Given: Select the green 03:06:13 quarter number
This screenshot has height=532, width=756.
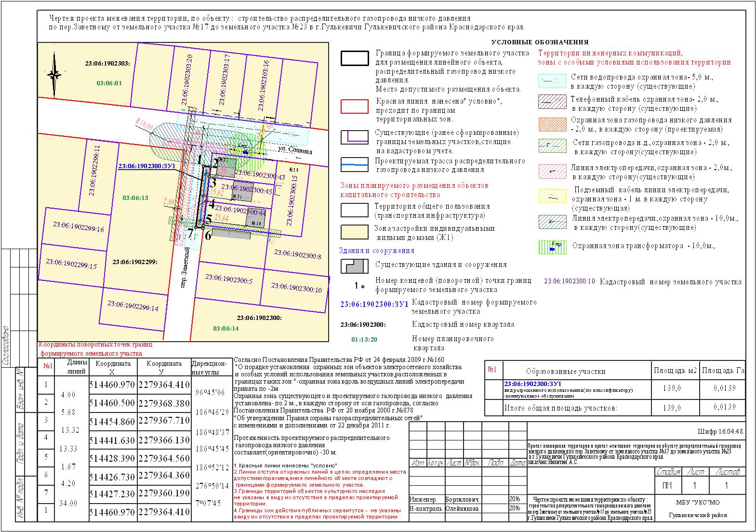Looking at the screenshot, I should point(135,198).
